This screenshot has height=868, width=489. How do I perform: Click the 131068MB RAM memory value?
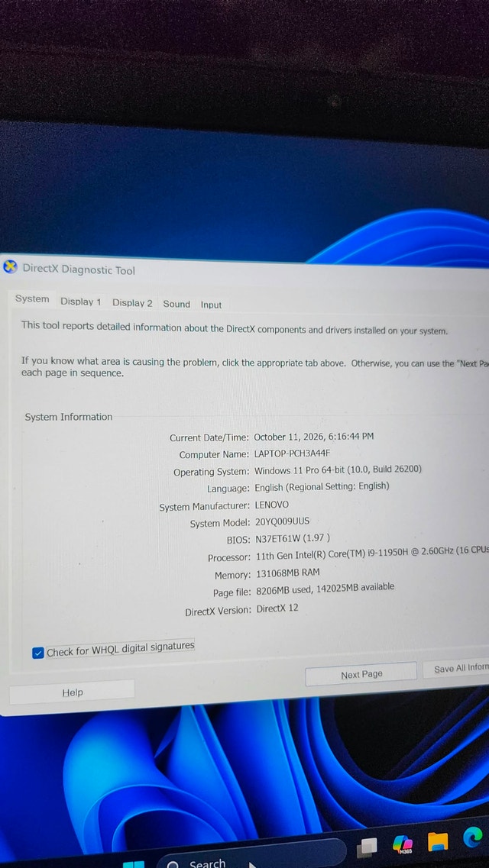(x=287, y=573)
